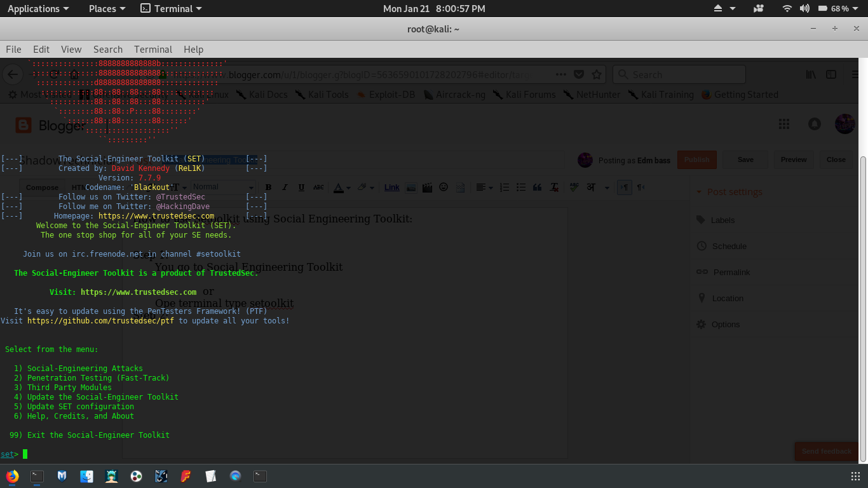This screenshot has height=488, width=868.
Task: Toggle underline in Blogger's editor toolbar
Action: coord(301,187)
